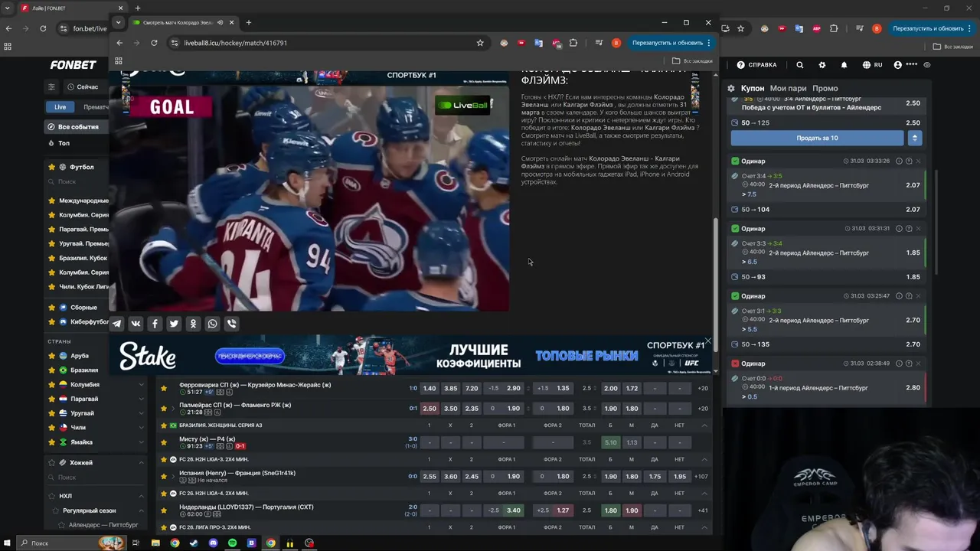Toggle balance visibility eye icon
The height and width of the screenshot is (551, 980).
coord(927,65)
